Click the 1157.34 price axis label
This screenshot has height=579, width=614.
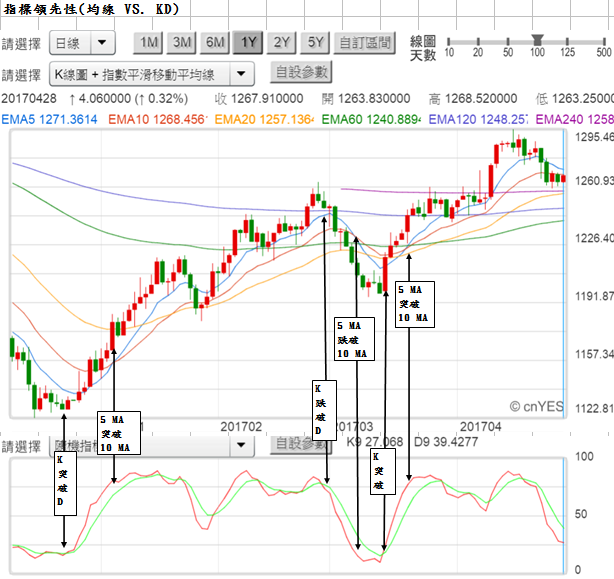(594, 354)
